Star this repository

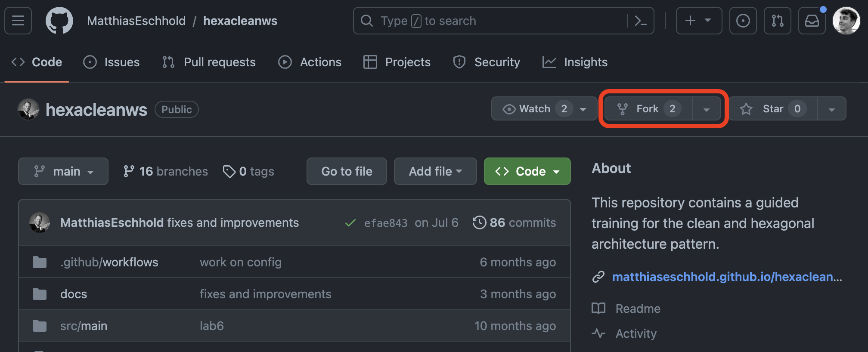(773, 109)
